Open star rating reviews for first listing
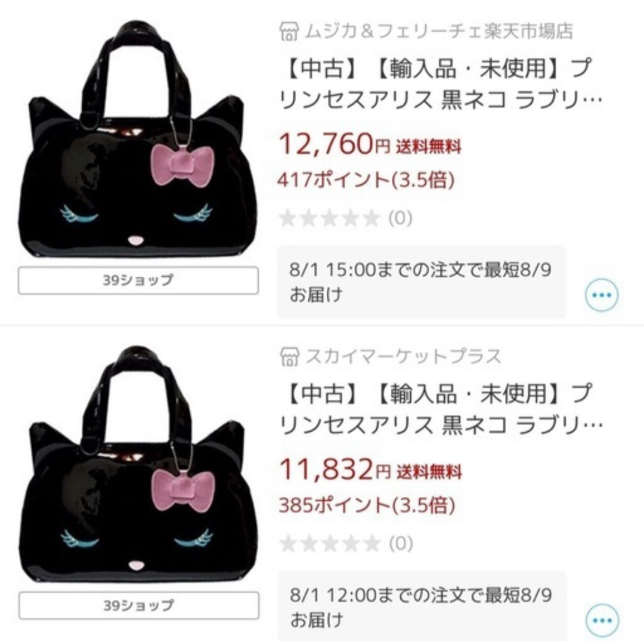This screenshot has width=644, height=644. [x=345, y=218]
